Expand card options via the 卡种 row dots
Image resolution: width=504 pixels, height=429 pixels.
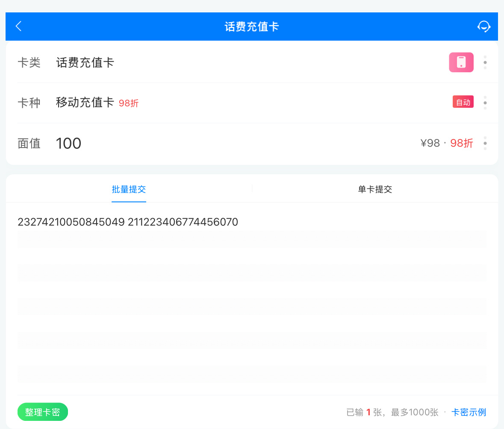[485, 103]
